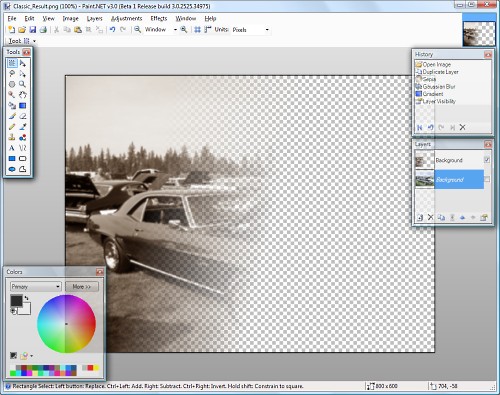Click the Zoom Out toolbar icon
The height and width of the screenshot is (395, 500).
coord(137,30)
